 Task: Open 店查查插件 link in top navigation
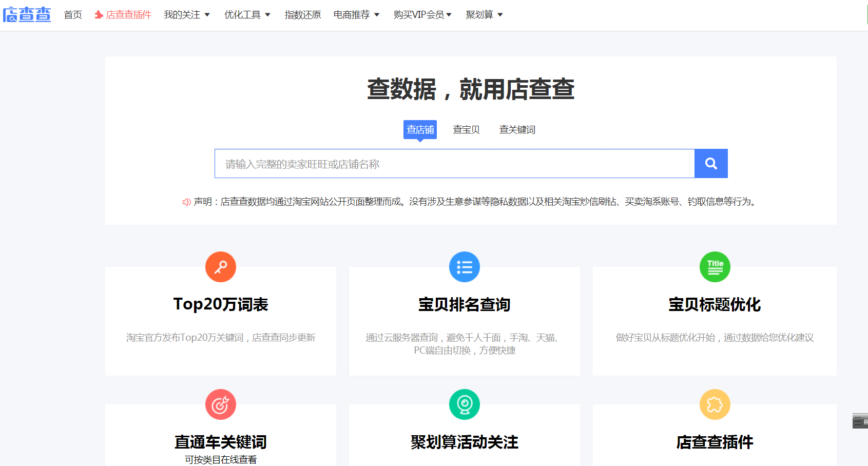[123, 15]
